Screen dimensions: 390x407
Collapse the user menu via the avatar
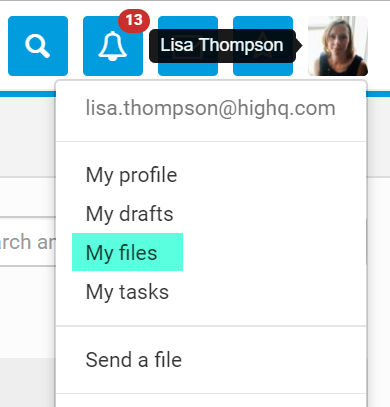coord(338,46)
